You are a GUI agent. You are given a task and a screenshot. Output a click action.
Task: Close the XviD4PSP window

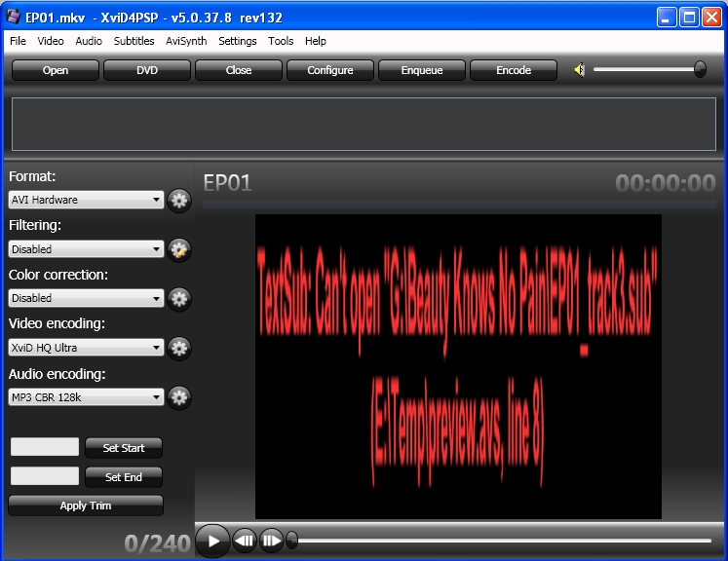tap(711, 18)
